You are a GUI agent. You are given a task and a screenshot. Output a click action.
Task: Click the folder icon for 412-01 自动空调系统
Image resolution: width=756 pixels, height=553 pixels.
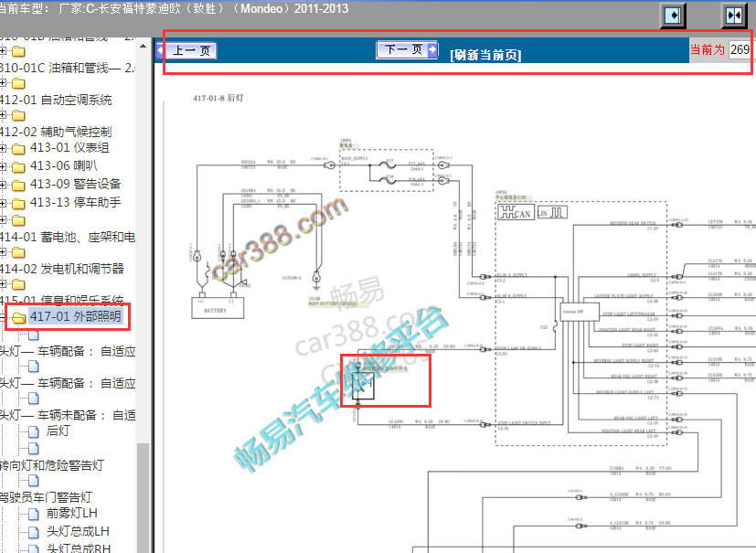[x=18, y=84]
